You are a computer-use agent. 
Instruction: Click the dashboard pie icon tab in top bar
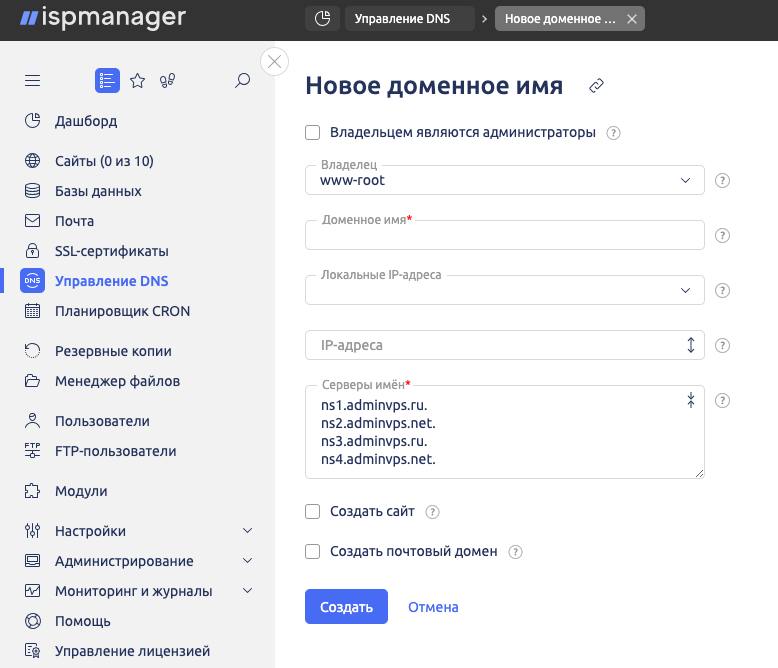coord(321,19)
